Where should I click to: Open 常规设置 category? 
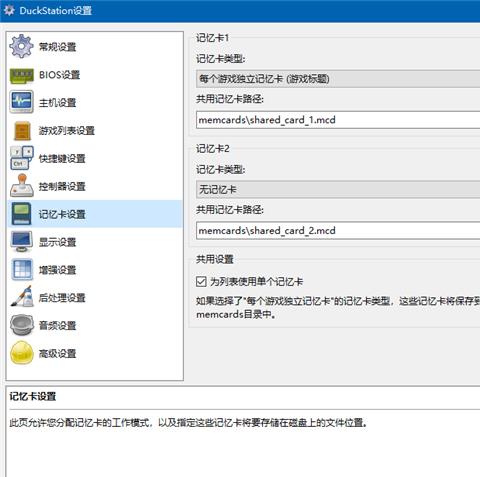(95, 47)
